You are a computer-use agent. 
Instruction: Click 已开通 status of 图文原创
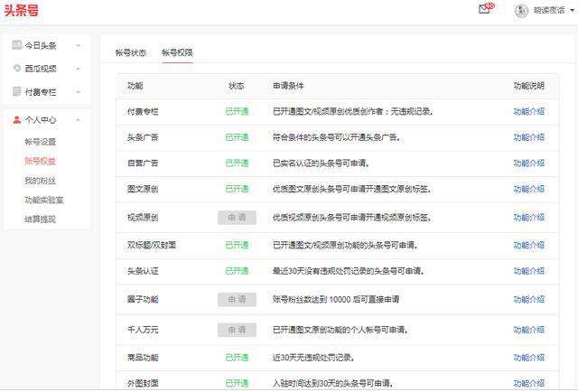tap(237, 189)
